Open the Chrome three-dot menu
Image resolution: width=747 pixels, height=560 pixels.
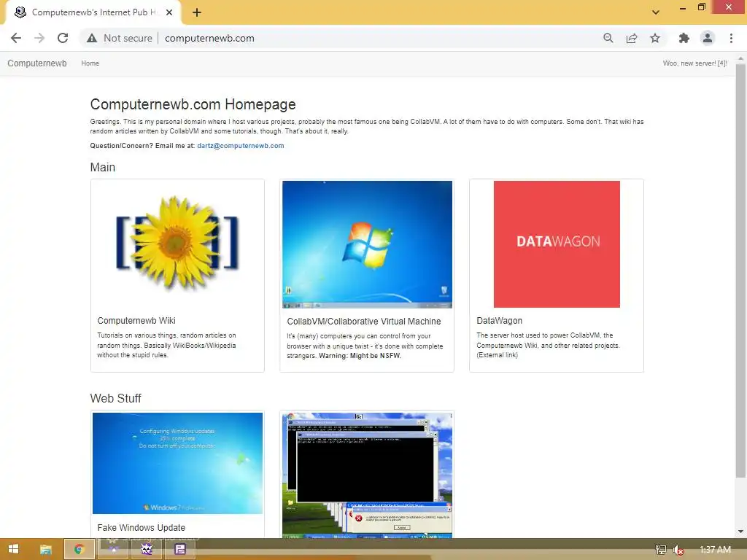(x=731, y=38)
